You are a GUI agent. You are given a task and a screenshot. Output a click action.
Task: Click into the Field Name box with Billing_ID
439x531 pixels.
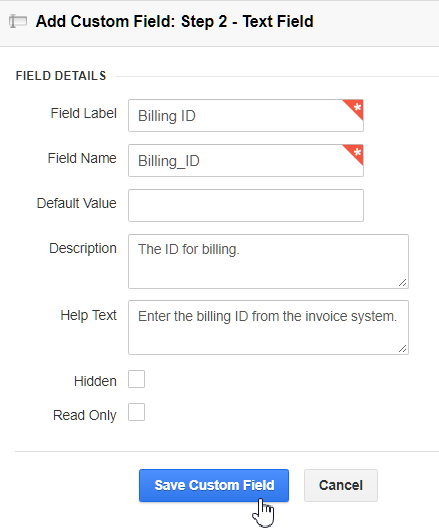pos(246,161)
